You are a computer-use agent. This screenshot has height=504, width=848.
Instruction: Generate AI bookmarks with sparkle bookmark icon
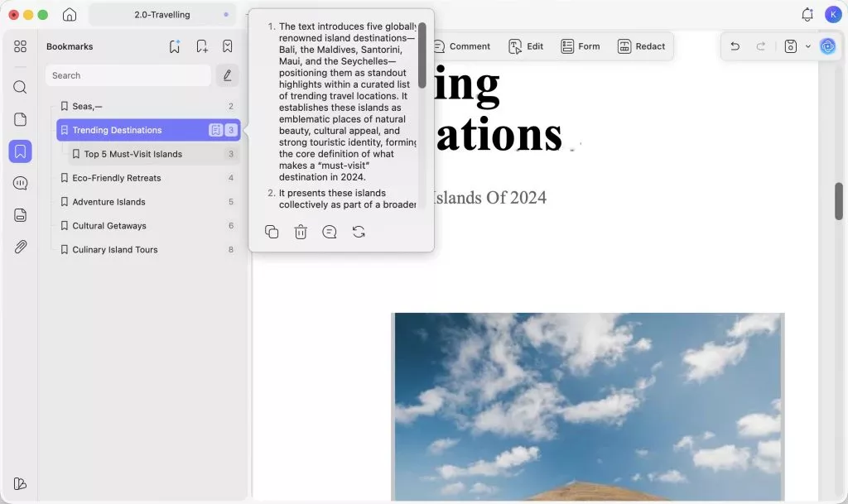tap(175, 46)
